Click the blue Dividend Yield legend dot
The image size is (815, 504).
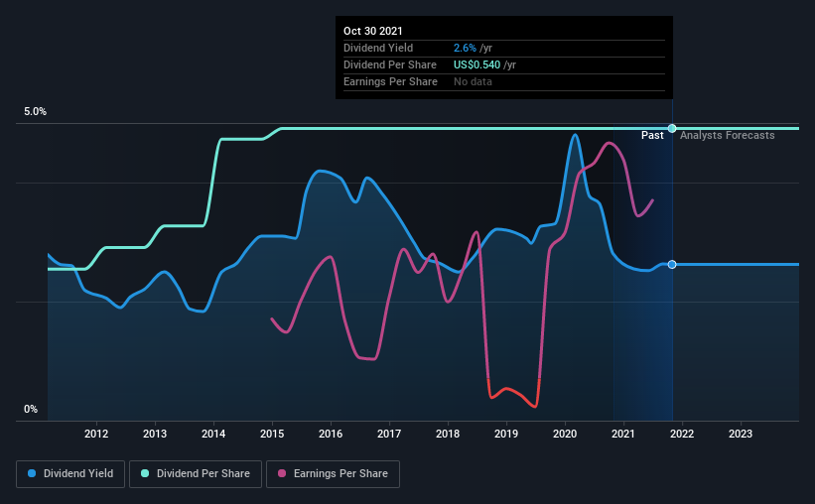pos(32,473)
